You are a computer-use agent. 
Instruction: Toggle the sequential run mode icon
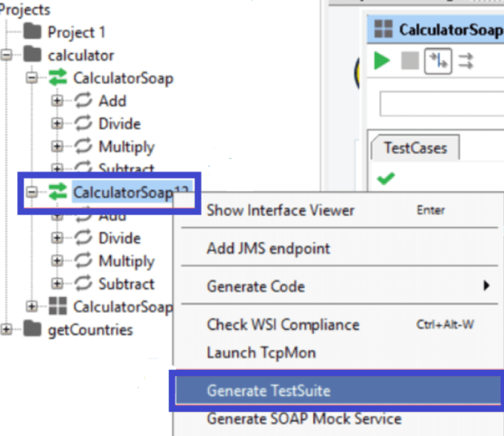click(x=438, y=61)
